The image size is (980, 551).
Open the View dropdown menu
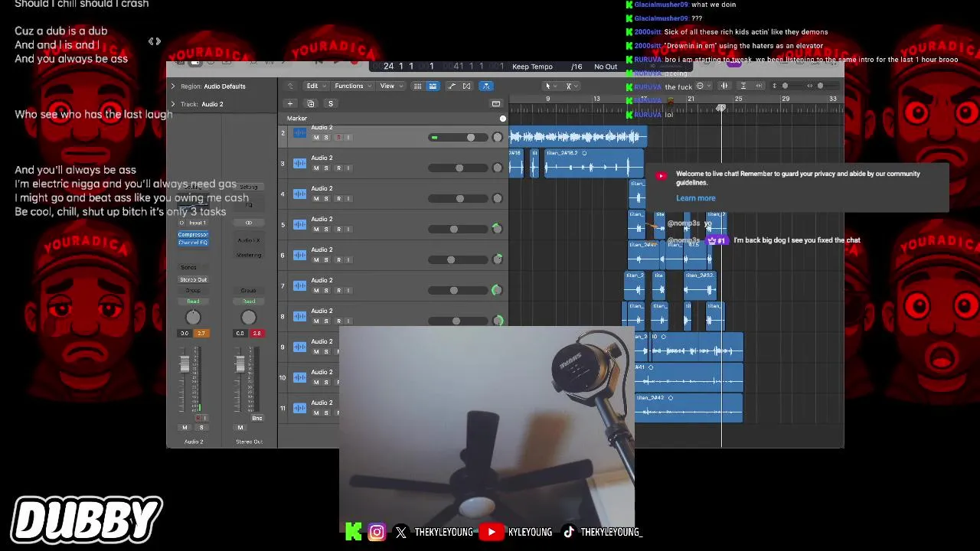(x=390, y=86)
